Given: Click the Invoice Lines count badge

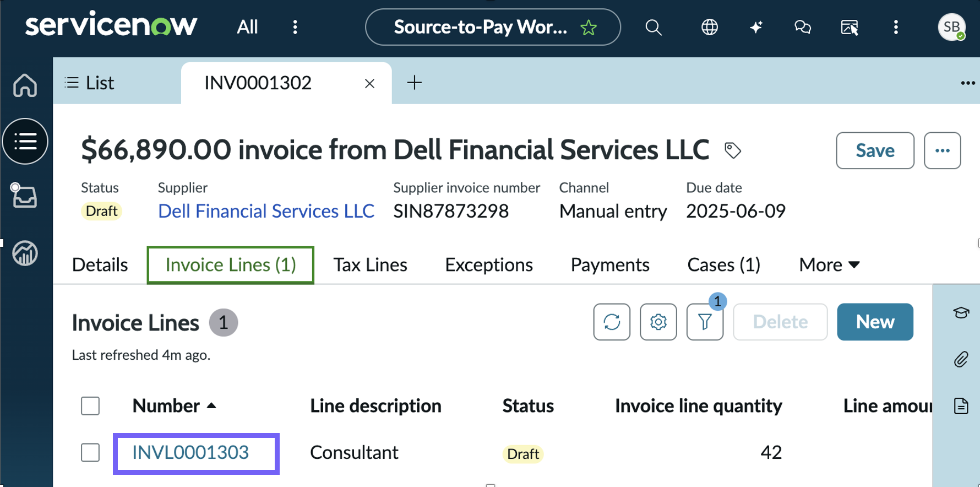Looking at the screenshot, I should pos(223,322).
